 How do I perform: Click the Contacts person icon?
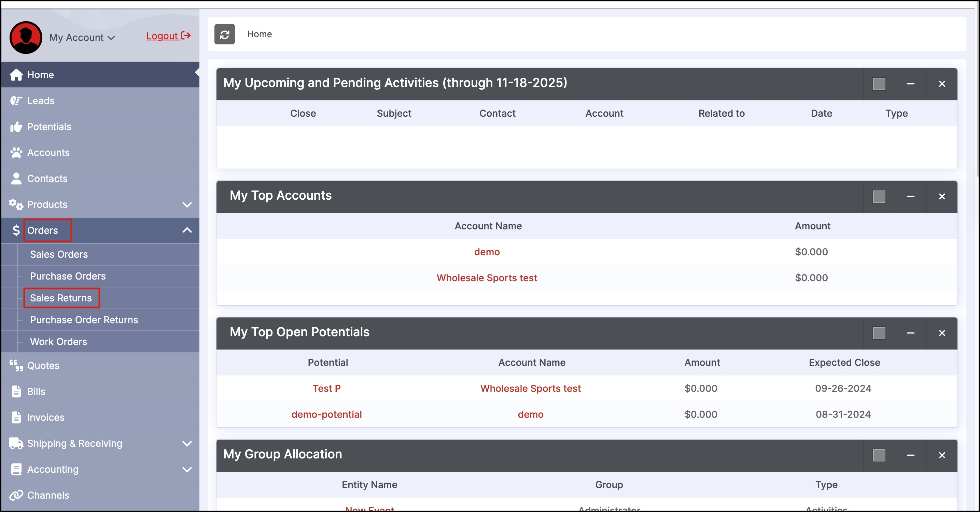click(x=16, y=179)
